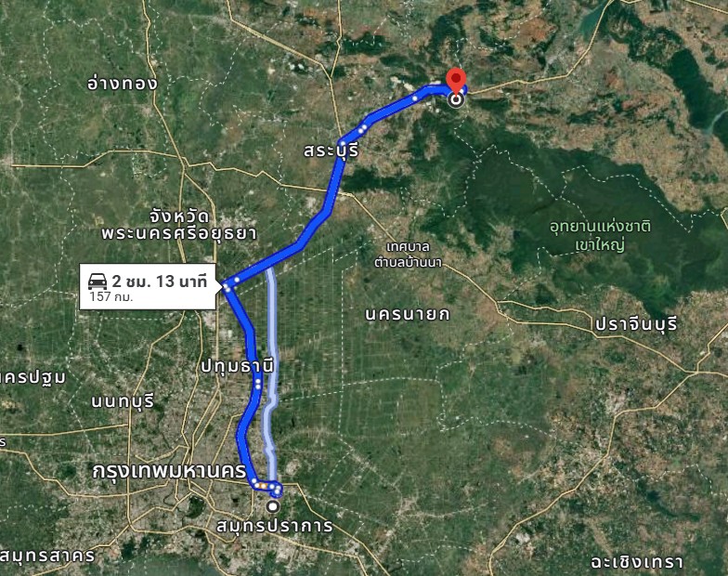Click the 157 กม. distance text
The height and width of the screenshot is (576, 728).
pyautogui.click(x=111, y=297)
